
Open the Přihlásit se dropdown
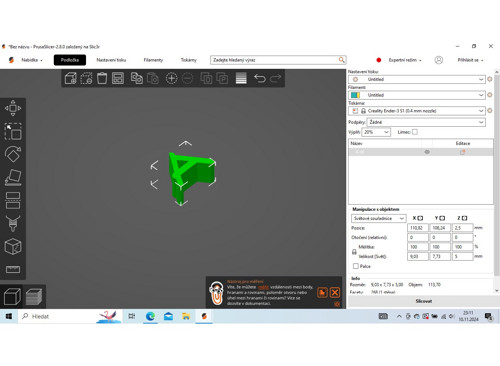coord(470,60)
